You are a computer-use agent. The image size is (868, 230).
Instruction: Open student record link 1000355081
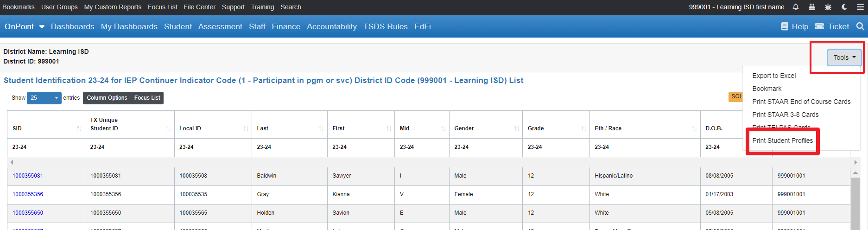click(x=28, y=176)
